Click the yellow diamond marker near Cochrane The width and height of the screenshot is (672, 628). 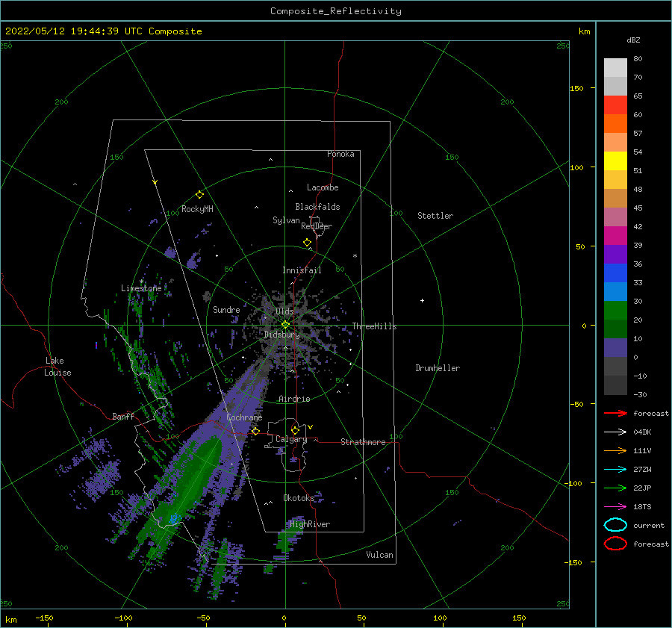pos(255,432)
